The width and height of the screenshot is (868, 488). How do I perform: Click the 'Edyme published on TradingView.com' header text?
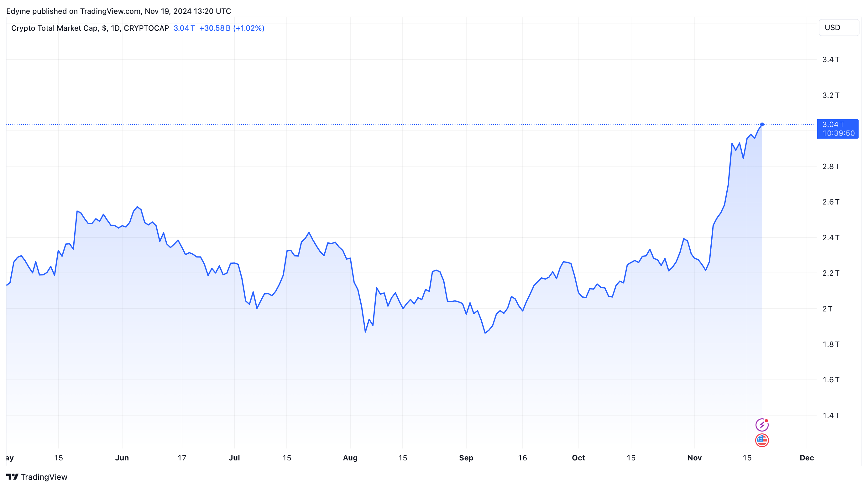(x=118, y=11)
